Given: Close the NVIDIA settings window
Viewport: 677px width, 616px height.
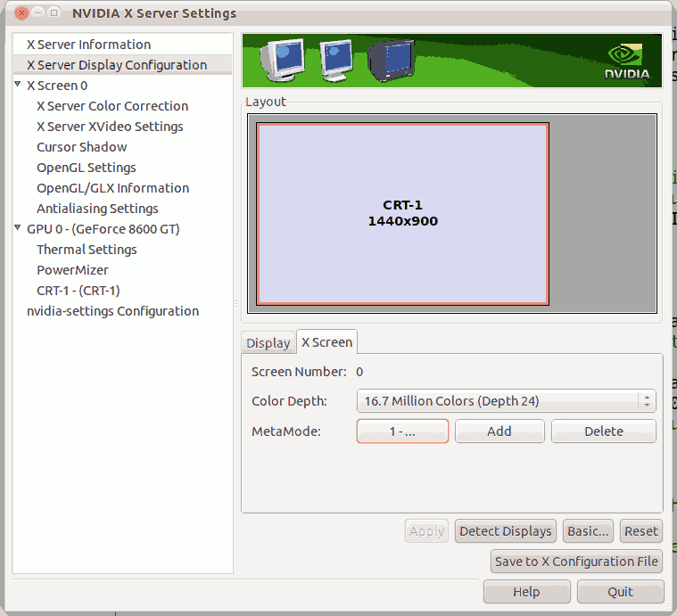Looking at the screenshot, I should coord(21,13).
